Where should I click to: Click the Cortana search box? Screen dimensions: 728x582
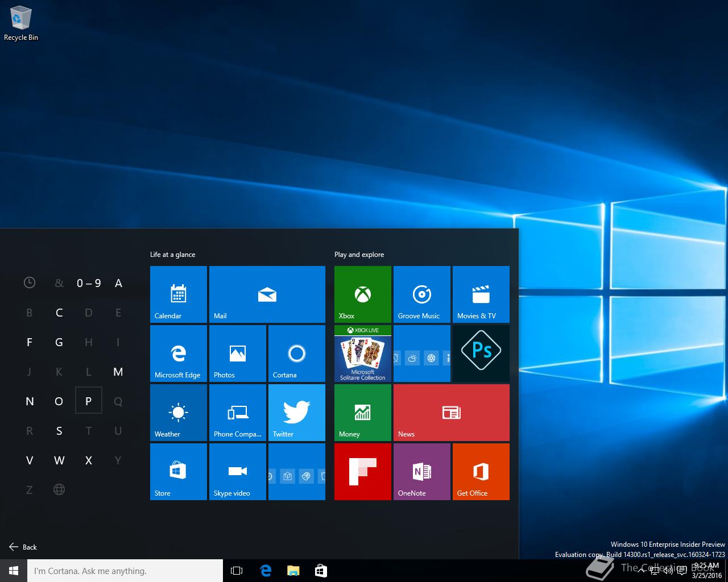125,571
